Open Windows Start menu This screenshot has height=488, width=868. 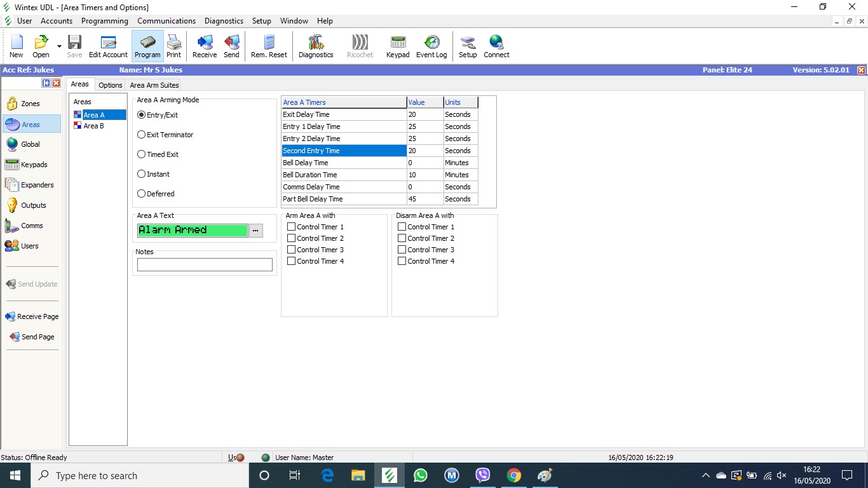tap(15, 475)
